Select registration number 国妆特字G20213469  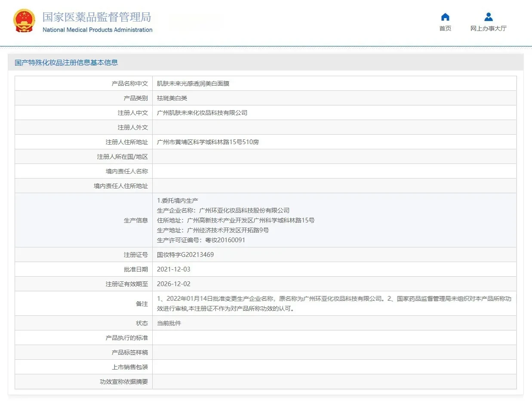pos(185,255)
